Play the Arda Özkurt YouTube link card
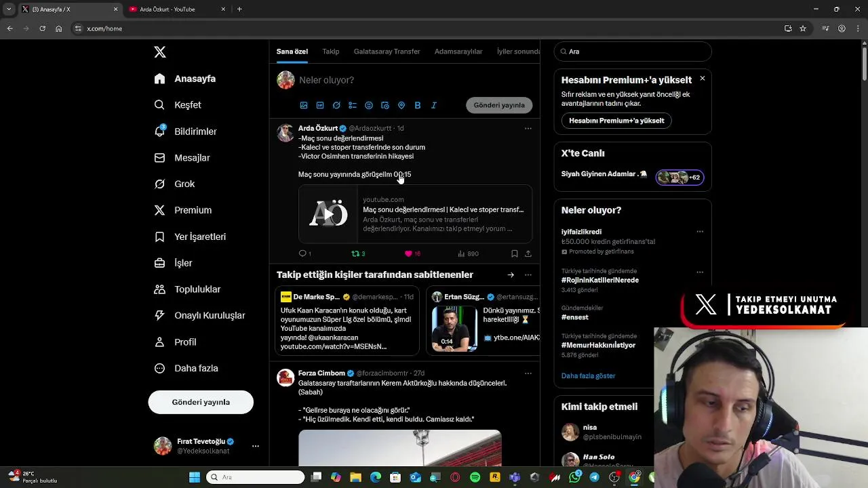 328,214
